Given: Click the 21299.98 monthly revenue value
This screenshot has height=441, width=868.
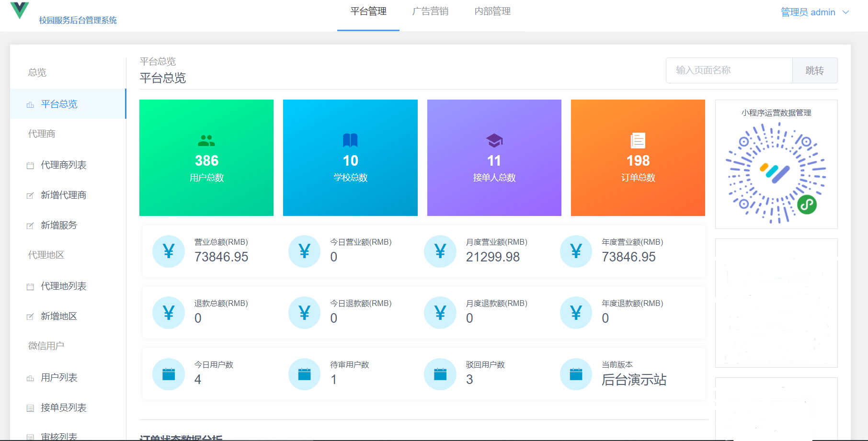Looking at the screenshot, I should click(x=493, y=257).
